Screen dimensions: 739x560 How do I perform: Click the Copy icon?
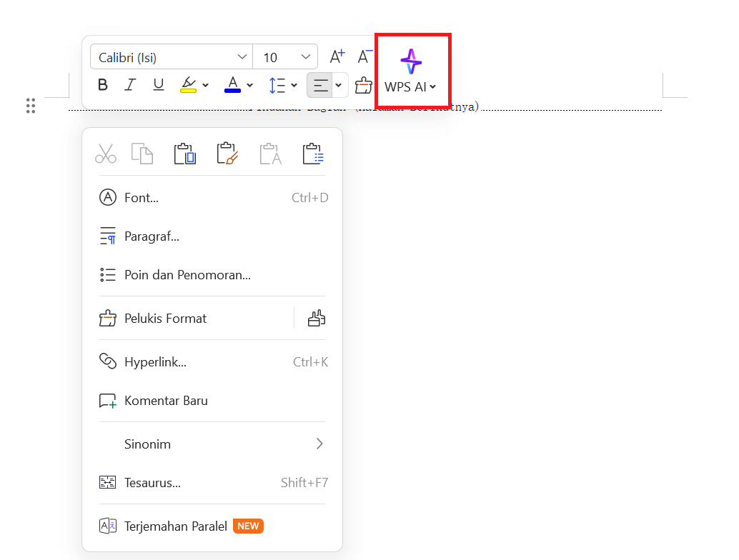142,154
